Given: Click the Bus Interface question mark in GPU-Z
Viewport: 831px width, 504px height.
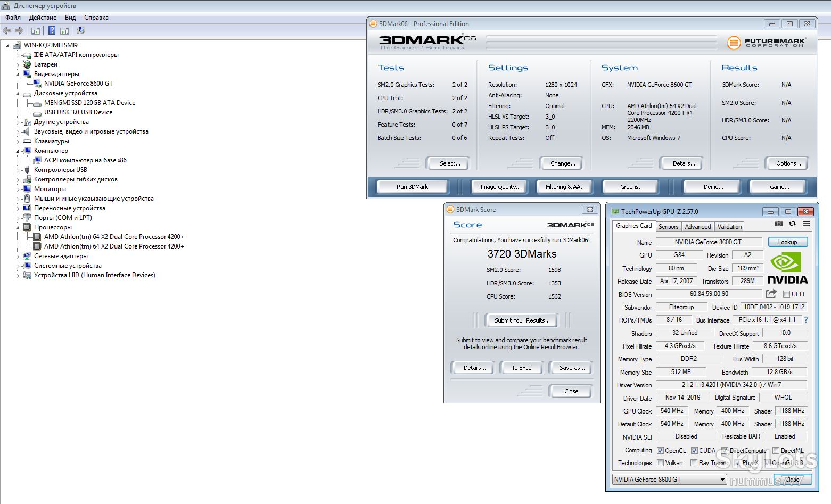Looking at the screenshot, I should tap(806, 320).
